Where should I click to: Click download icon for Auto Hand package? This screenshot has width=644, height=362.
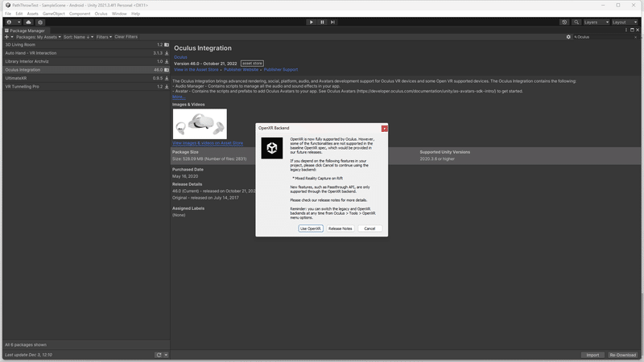click(167, 53)
